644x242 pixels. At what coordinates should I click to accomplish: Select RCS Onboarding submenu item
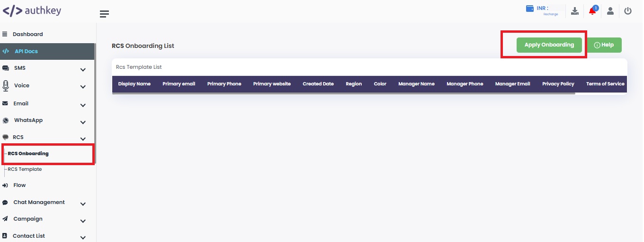point(28,154)
